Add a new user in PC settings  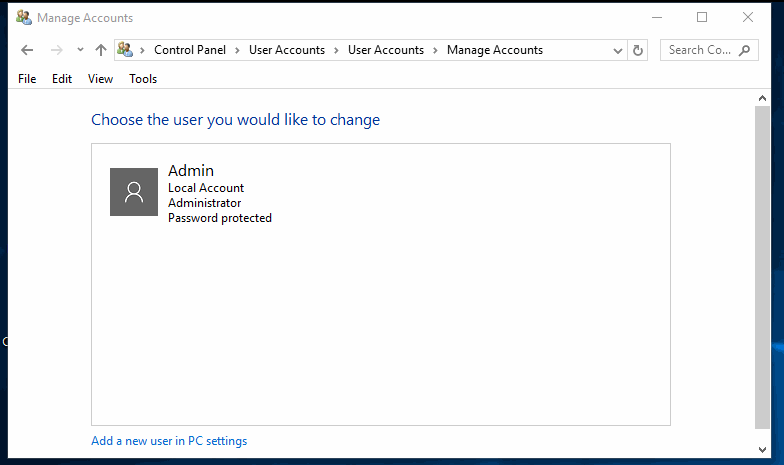click(x=169, y=441)
